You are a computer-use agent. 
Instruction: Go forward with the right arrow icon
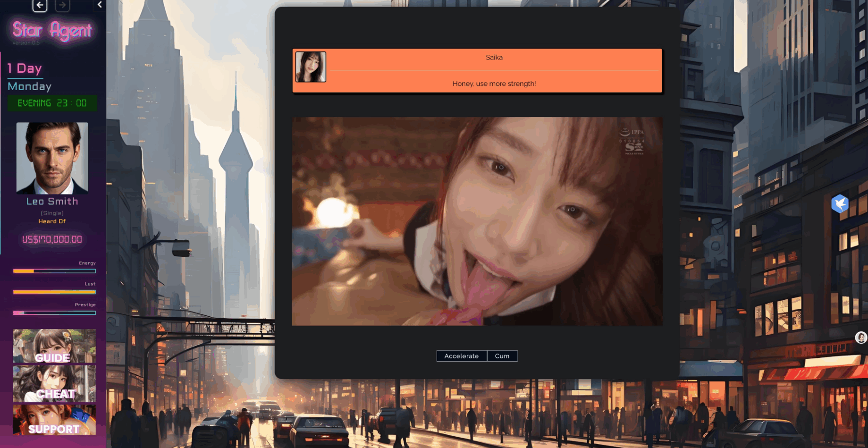(x=62, y=5)
